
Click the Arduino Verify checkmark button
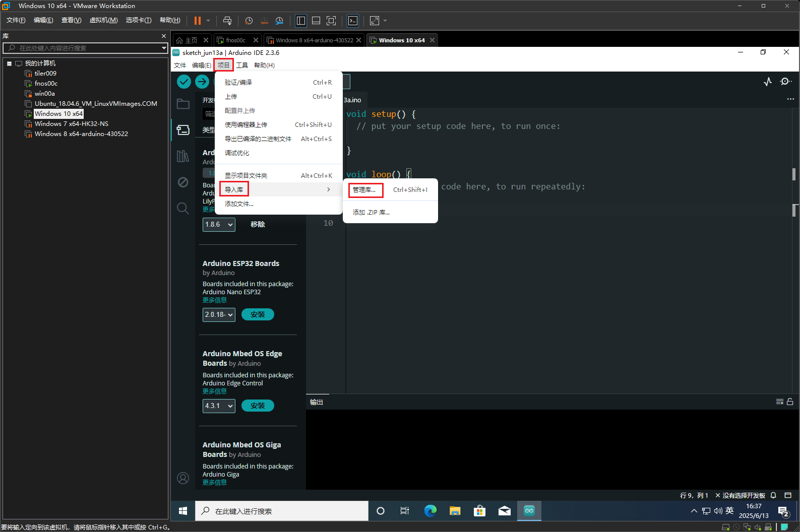coord(184,82)
